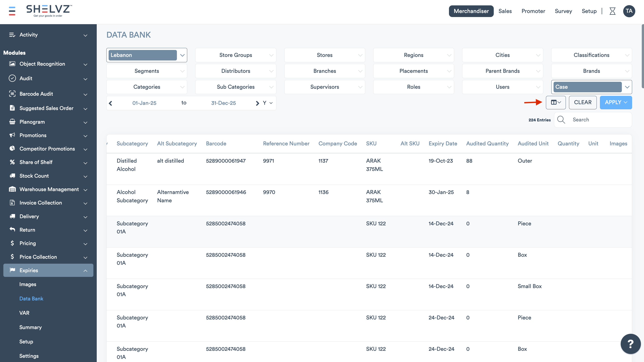This screenshot has width=644, height=362.
Task: Open the help question mark bubble
Action: click(x=630, y=344)
